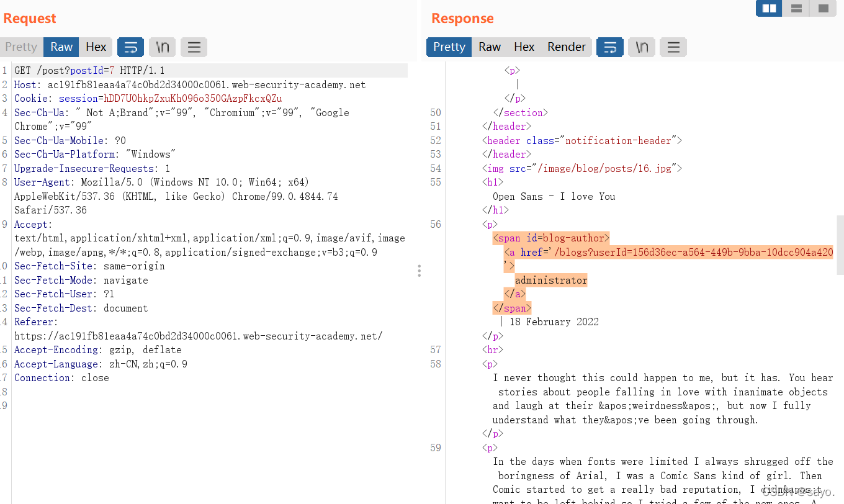This screenshot has width=844, height=504.
Task: Click the notification-header class line
Action: pyautogui.click(x=582, y=140)
